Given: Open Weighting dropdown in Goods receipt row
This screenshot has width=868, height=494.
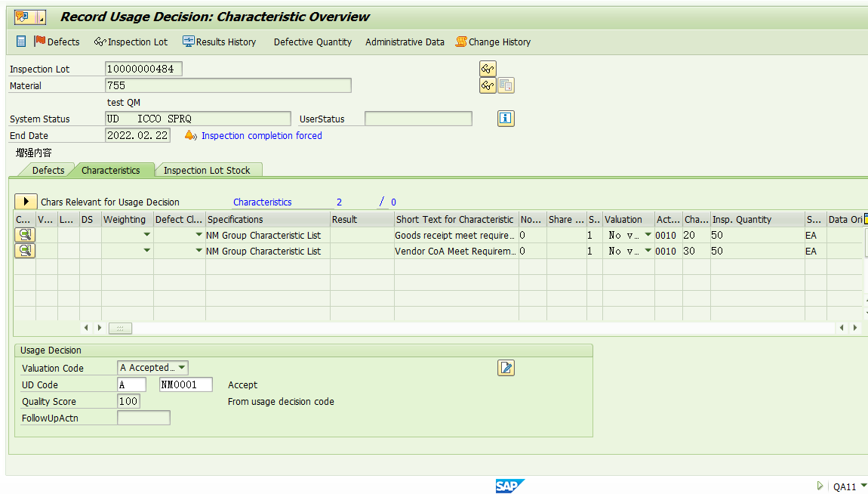Looking at the screenshot, I should point(146,235).
